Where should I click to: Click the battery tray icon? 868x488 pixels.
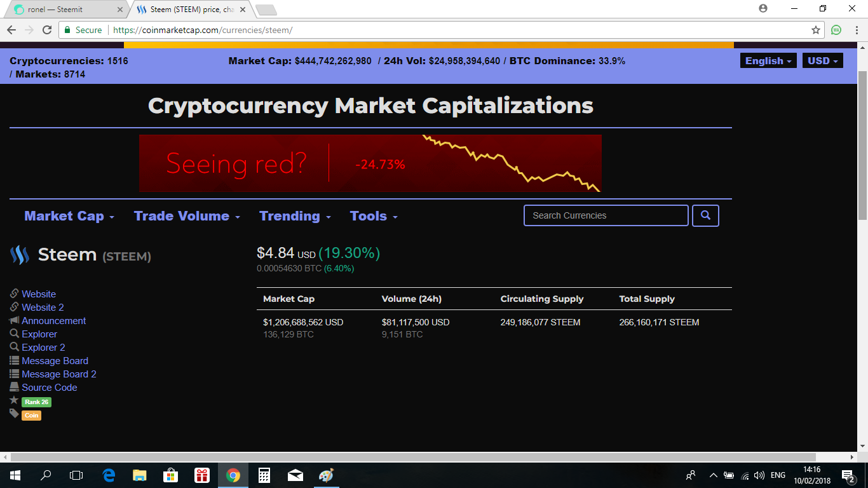click(729, 475)
